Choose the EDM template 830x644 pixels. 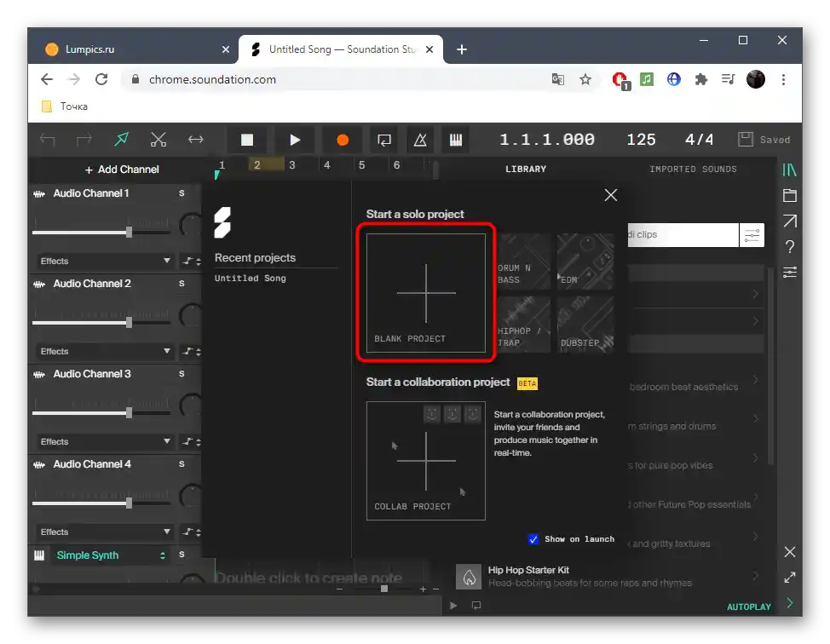(x=585, y=262)
